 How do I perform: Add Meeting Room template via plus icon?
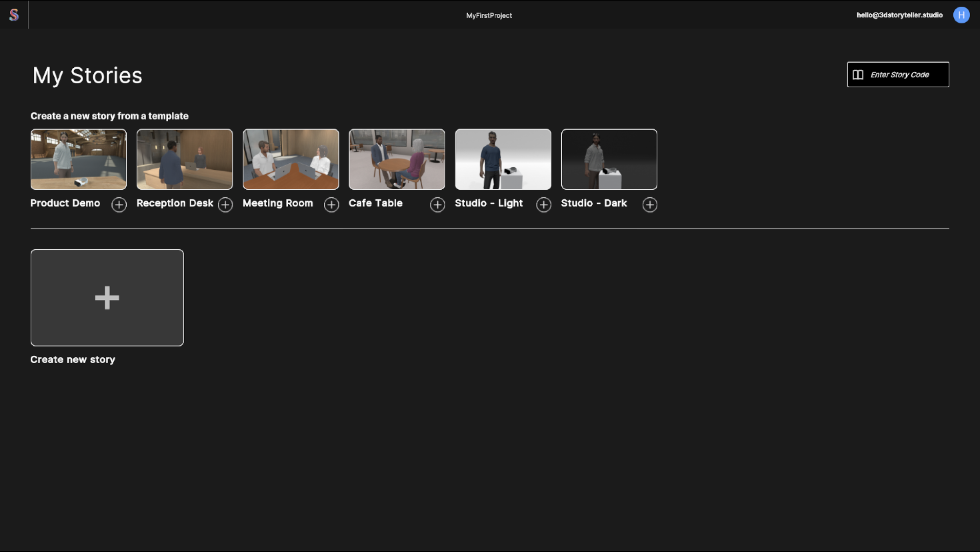[331, 205]
